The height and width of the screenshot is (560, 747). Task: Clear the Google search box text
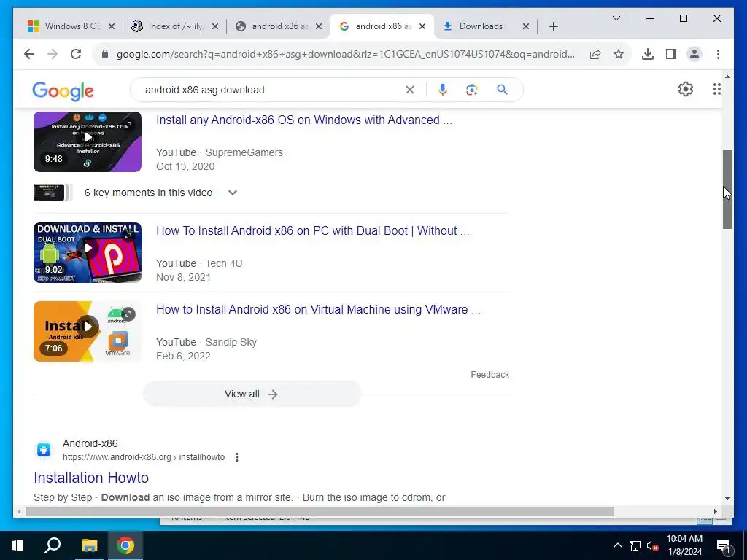click(410, 90)
